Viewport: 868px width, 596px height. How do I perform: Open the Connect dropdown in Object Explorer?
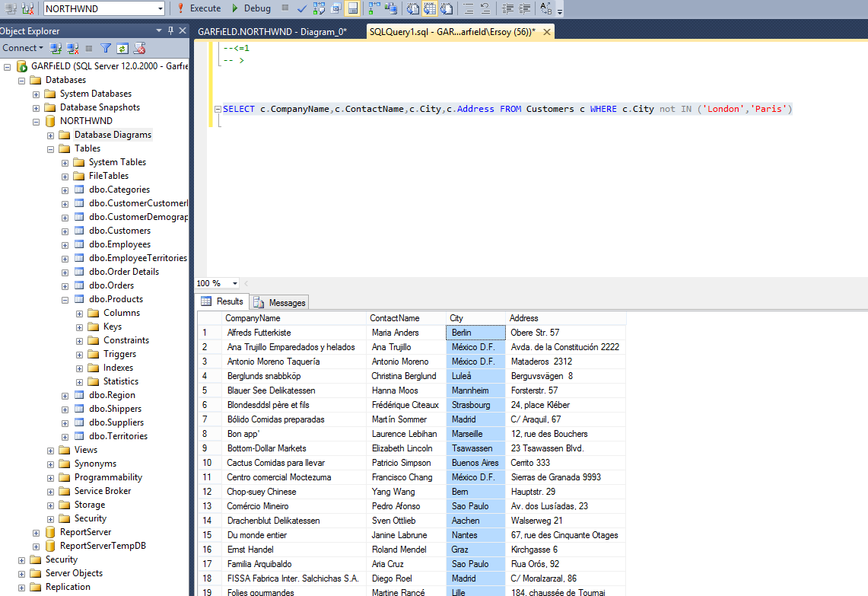[x=23, y=48]
